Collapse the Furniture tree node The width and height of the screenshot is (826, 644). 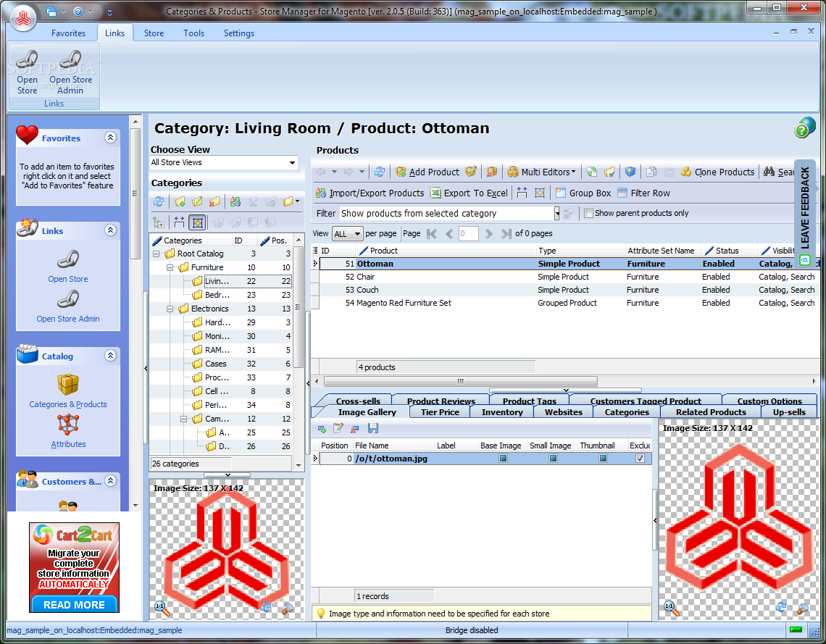coord(170,267)
